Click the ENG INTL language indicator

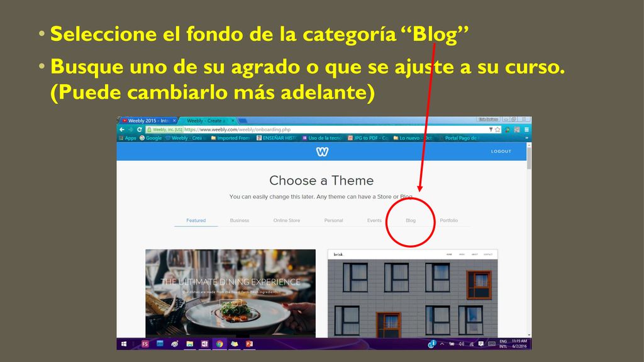pyautogui.click(x=503, y=344)
